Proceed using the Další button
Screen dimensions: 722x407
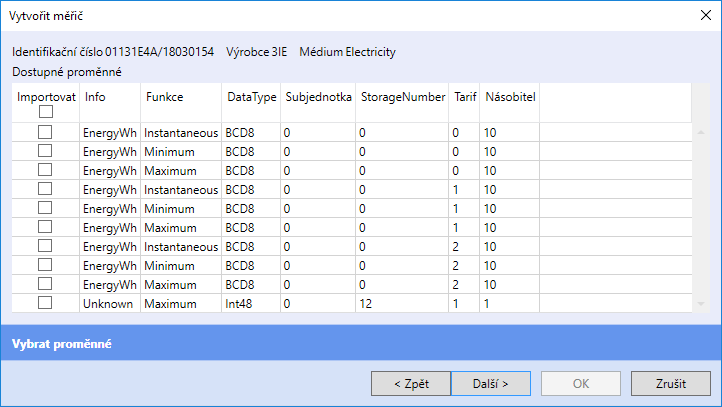click(x=491, y=384)
